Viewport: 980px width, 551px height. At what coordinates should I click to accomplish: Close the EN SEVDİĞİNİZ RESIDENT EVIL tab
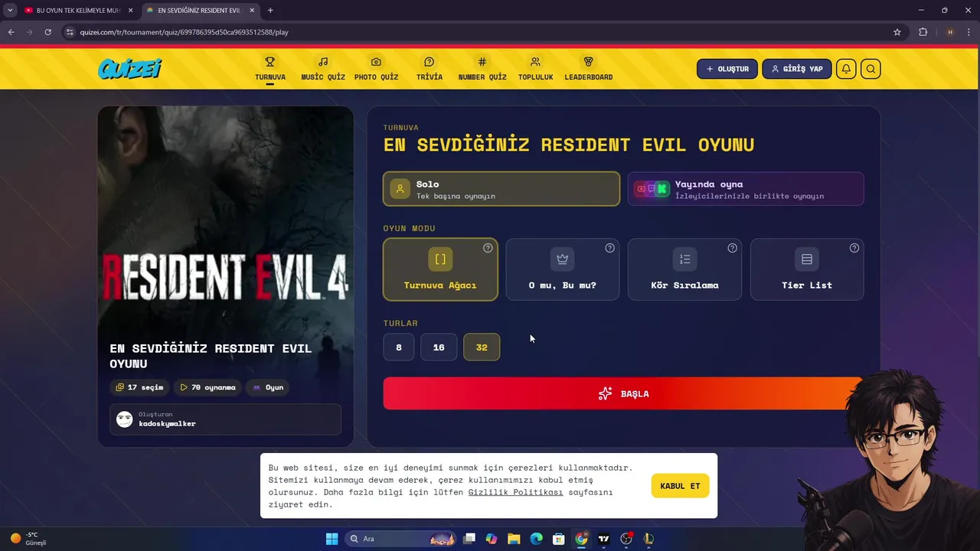pyautogui.click(x=252, y=11)
